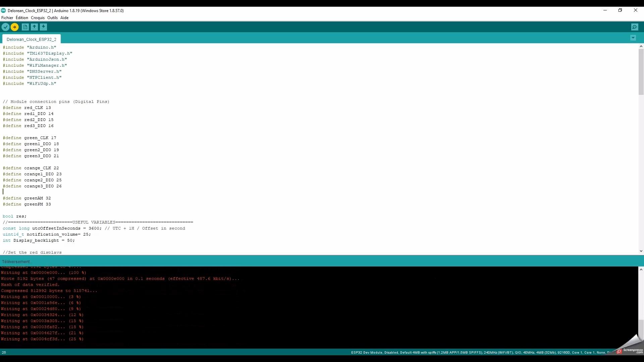The image size is (644, 362).
Task: Open the Outils menu
Action: [x=52, y=18]
